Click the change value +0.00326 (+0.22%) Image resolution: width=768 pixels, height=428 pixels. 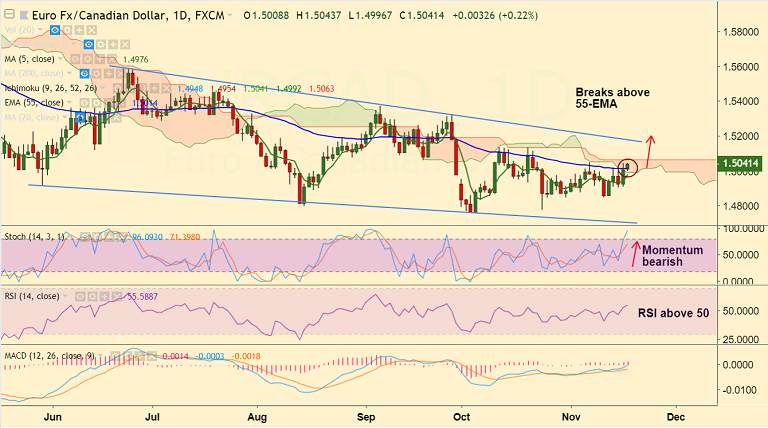point(495,16)
